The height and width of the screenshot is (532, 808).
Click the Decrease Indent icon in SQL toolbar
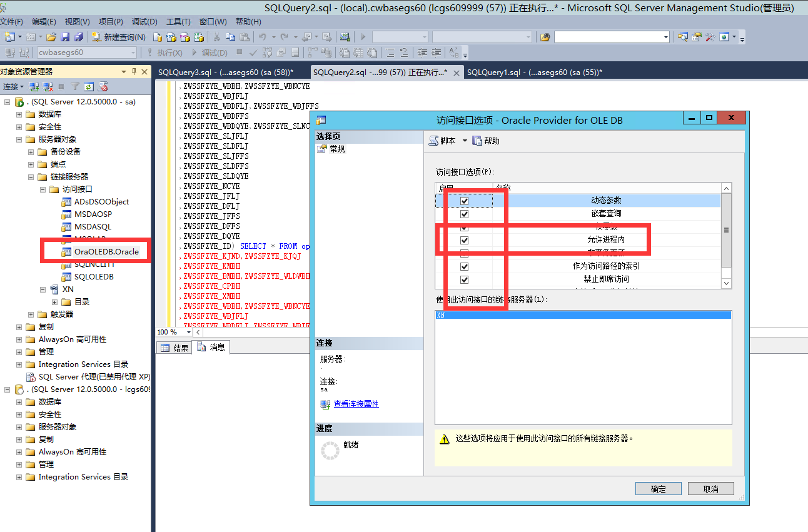point(423,53)
